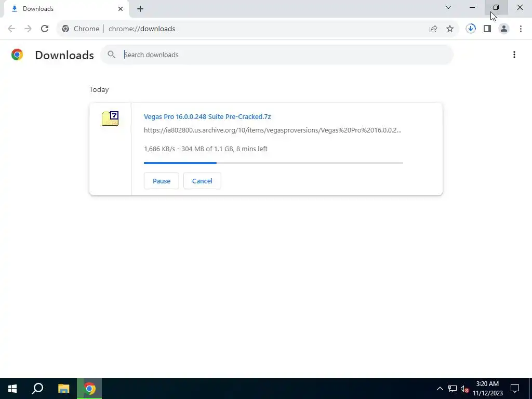532x399 pixels.
Task: Click the Chrome logo beside Downloads title
Action: pos(17,55)
